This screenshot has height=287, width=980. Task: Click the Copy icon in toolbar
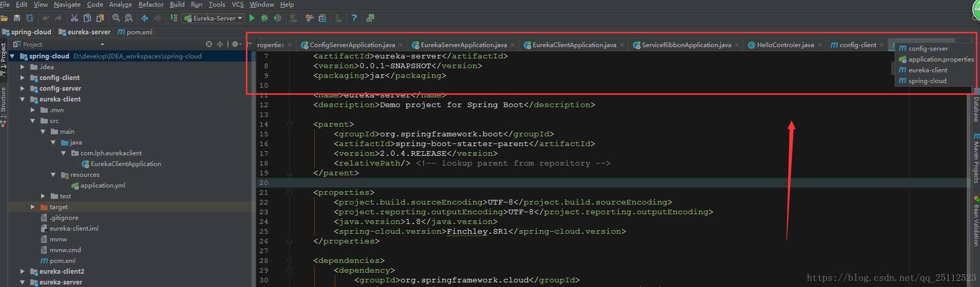[87, 18]
